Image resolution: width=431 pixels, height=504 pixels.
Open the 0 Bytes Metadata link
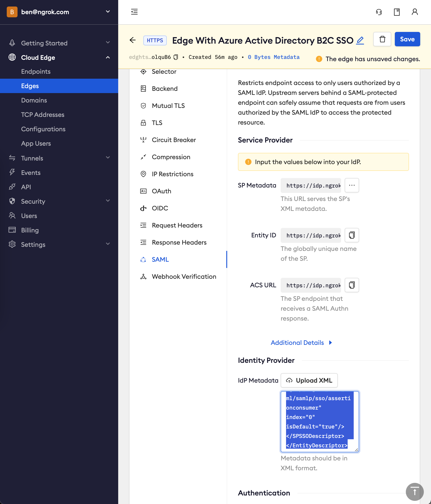pos(273,57)
